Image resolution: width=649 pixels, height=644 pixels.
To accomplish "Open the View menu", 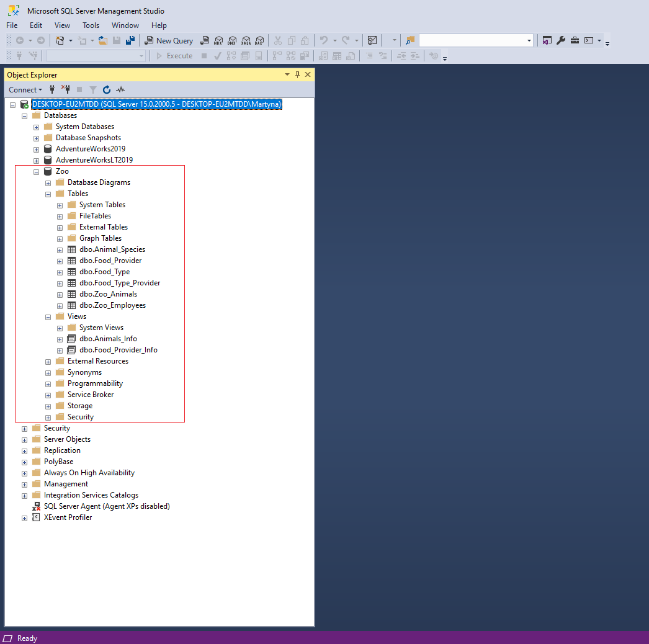I will (x=62, y=25).
